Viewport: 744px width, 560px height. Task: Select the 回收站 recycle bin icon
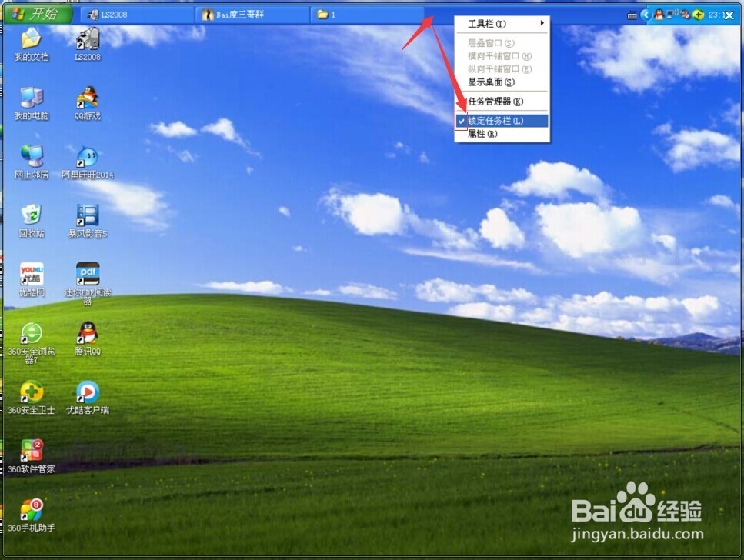tap(32, 221)
